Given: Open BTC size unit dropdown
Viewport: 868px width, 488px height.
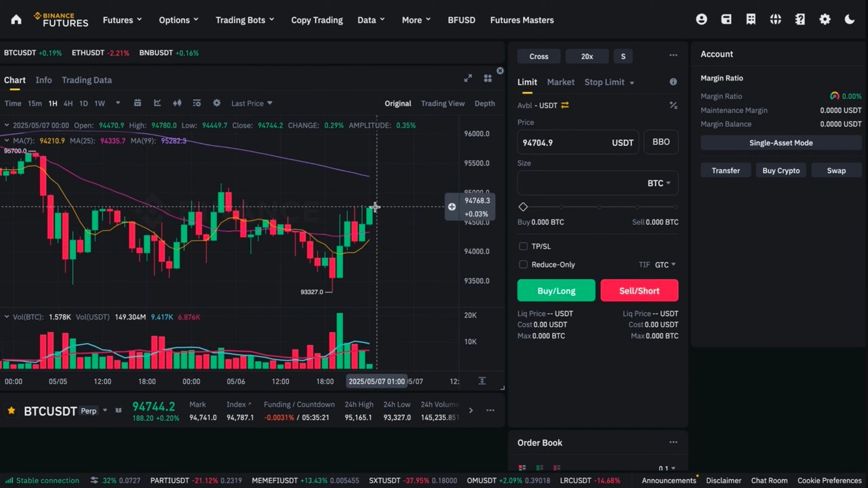Looking at the screenshot, I should (659, 183).
